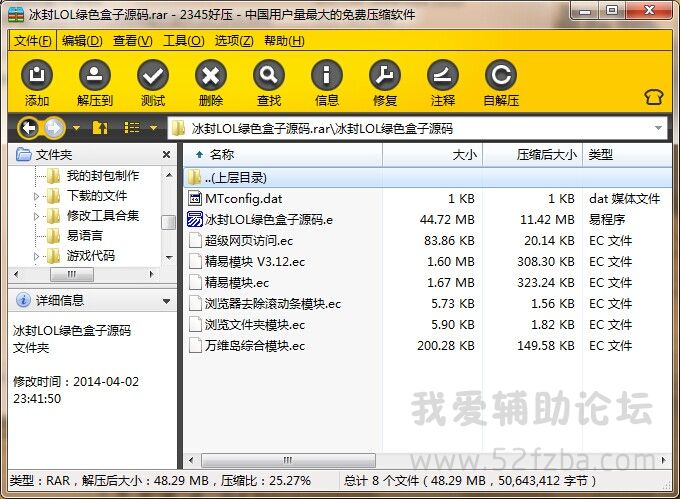
Task: Click the ..(上层目录) folder icon
Action: pyautogui.click(x=194, y=177)
